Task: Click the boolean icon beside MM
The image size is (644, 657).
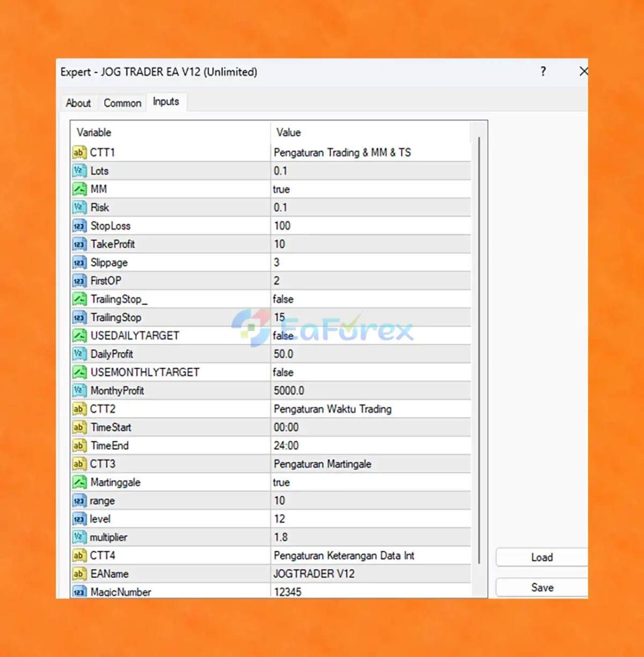Action: [x=79, y=189]
